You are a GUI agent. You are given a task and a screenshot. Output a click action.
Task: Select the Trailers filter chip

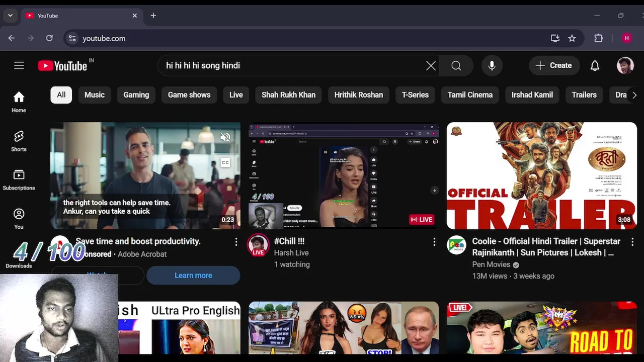(584, 95)
